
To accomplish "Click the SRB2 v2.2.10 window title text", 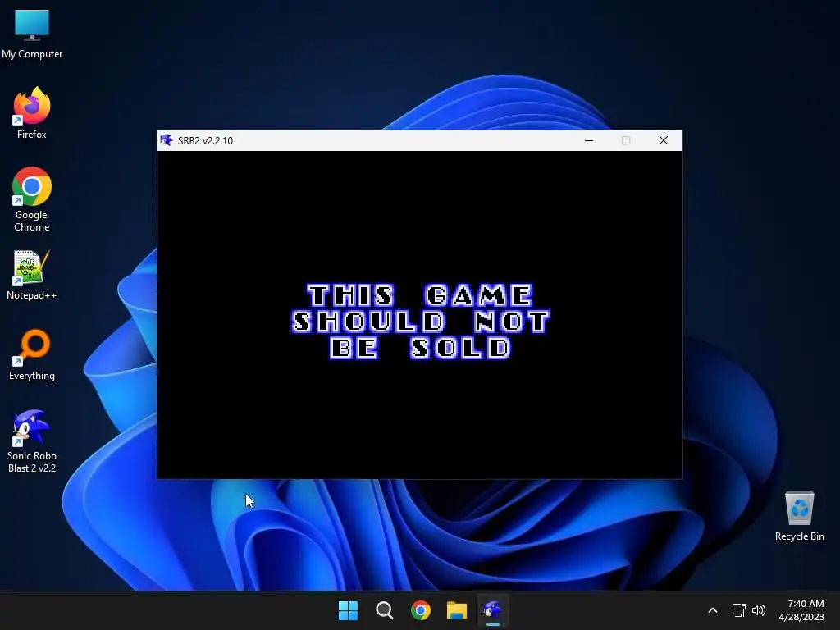I will [205, 141].
